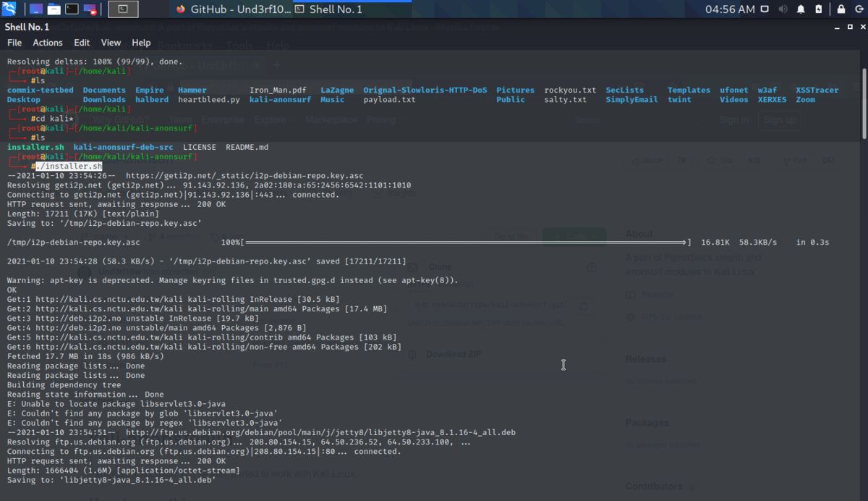Click the Firefox icon on the GitHub taskbar entry
This screenshot has height=501, width=868.
tap(181, 9)
